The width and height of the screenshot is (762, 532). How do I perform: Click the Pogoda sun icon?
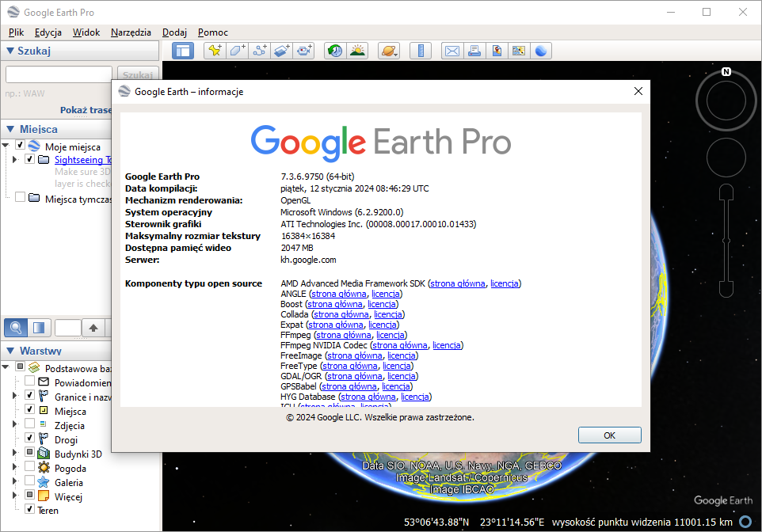coord(44,468)
